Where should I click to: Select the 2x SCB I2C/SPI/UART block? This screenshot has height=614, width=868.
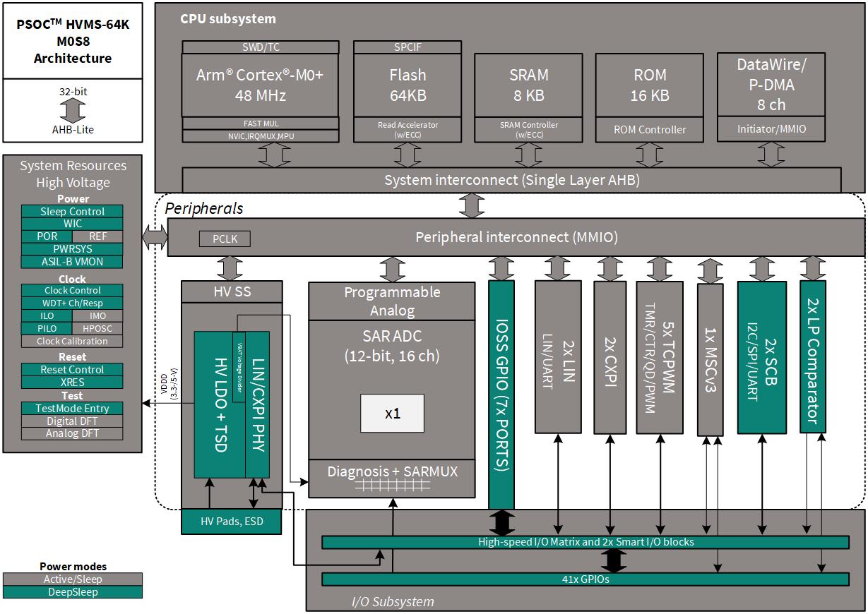click(761, 357)
